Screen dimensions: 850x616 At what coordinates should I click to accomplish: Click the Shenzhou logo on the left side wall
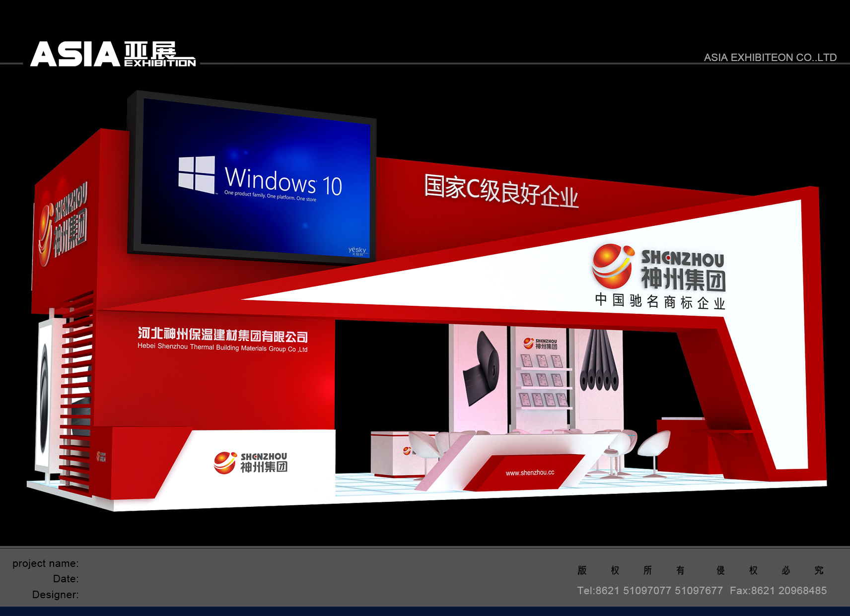click(x=64, y=223)
